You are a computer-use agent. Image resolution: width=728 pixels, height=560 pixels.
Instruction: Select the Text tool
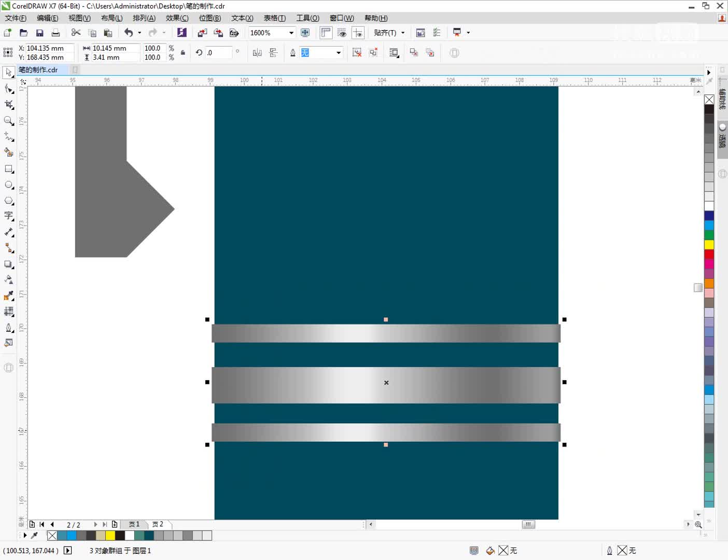9,216
